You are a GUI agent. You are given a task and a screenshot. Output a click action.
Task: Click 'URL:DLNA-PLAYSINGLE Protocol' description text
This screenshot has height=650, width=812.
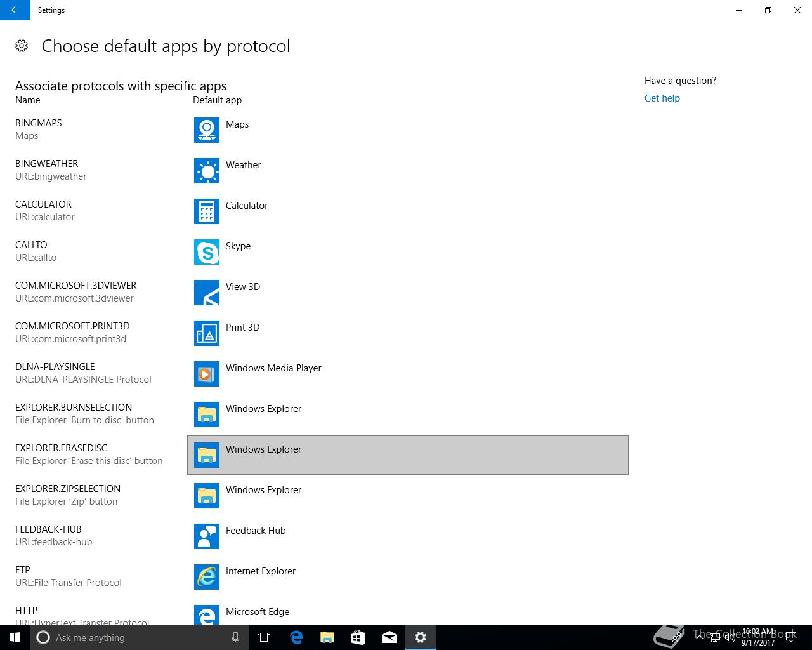pyautogui.click(x=83, y=380)
